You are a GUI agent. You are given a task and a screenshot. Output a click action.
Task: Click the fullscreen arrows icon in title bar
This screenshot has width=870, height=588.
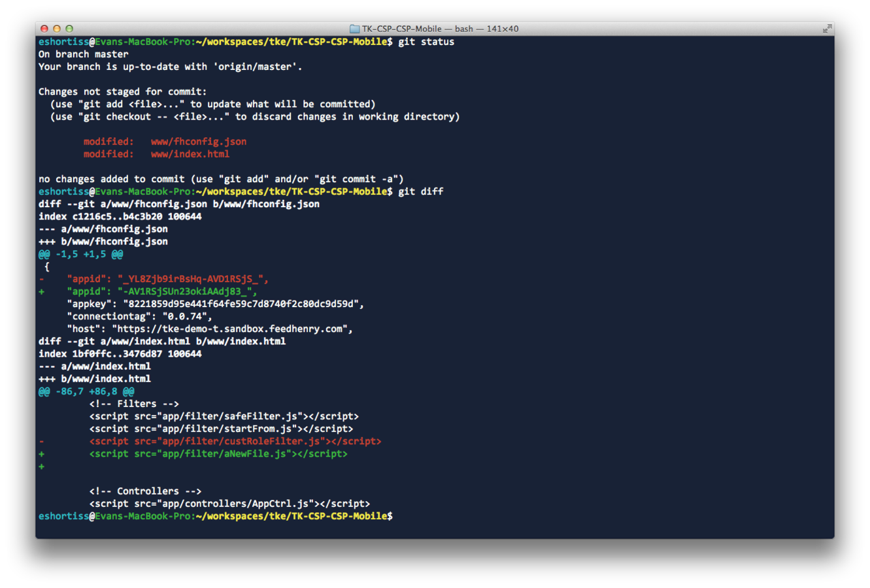pos(827,29)
